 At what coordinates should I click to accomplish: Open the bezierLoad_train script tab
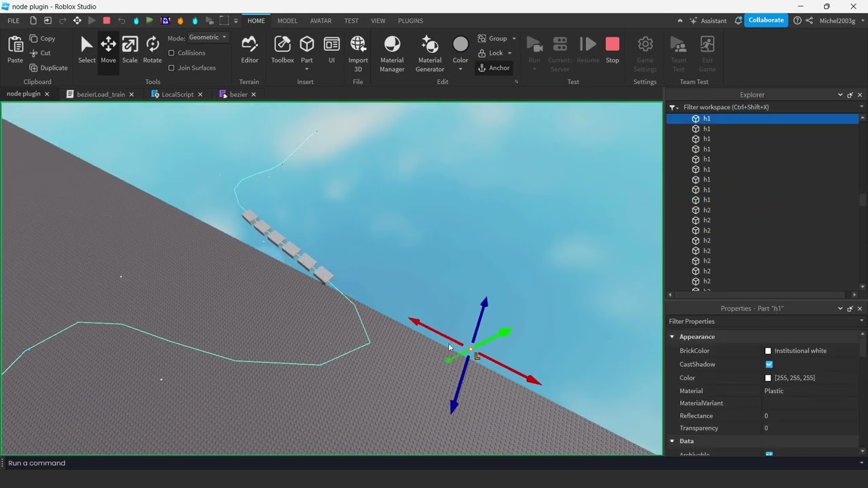tap(100, 94)
